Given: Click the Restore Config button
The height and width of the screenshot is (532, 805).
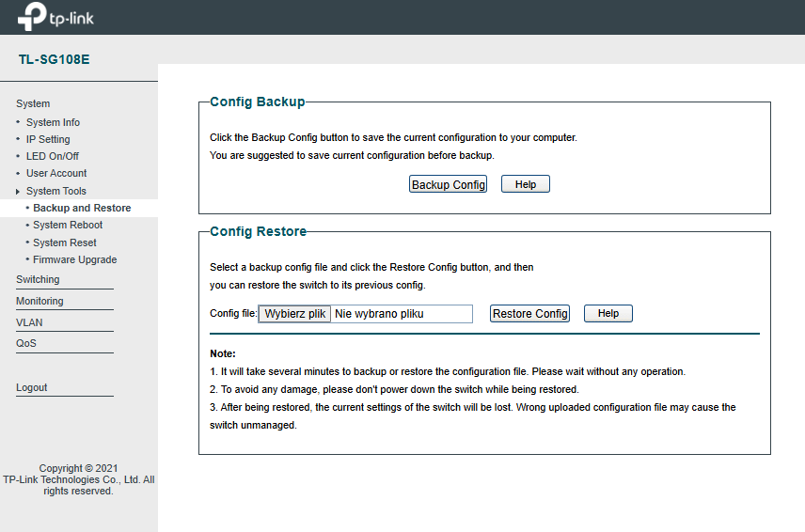Looking at the screenshot, I should pos(529,313).
